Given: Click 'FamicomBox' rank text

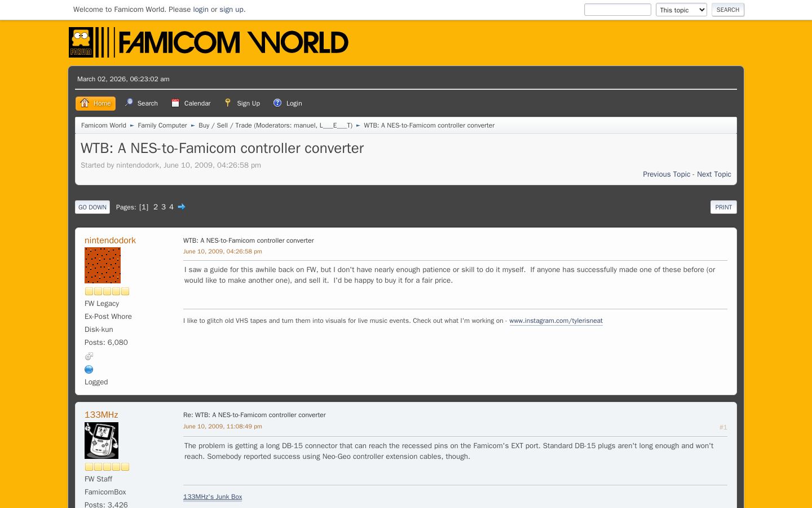Looking at the screenshot, I should 105,492.
